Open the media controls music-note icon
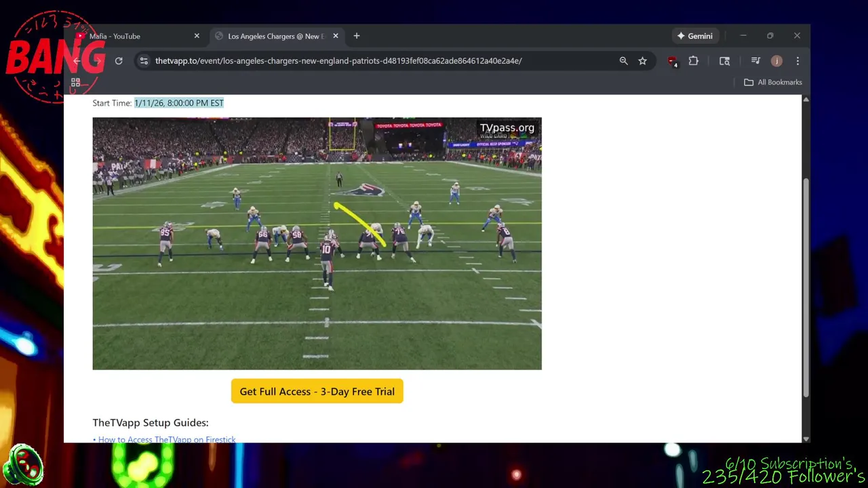 755,61
